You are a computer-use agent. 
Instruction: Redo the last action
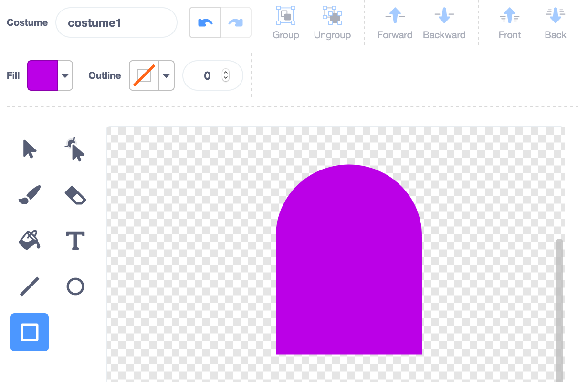click(x=236, y=22)
